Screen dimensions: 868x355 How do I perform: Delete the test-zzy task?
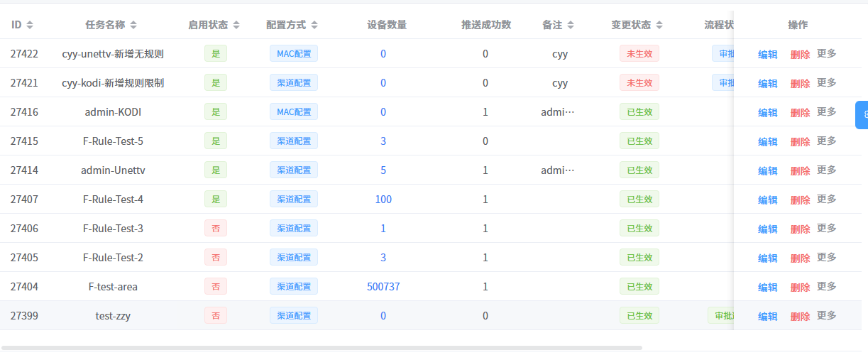[x=800, y=316]
